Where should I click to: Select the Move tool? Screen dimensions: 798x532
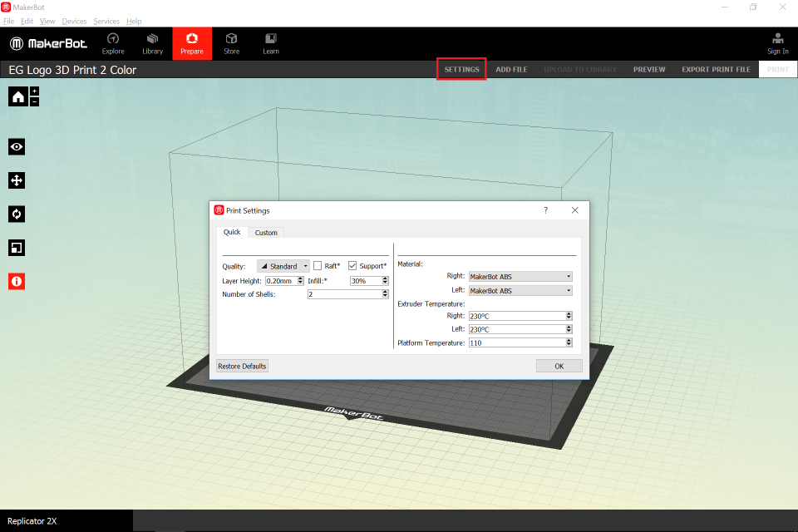(17, 180)
